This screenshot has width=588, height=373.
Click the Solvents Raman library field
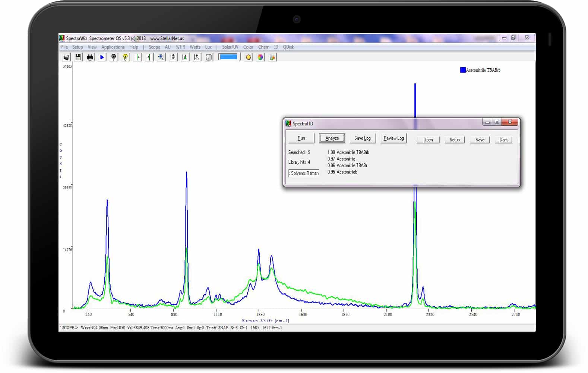(x=304, y=173)
